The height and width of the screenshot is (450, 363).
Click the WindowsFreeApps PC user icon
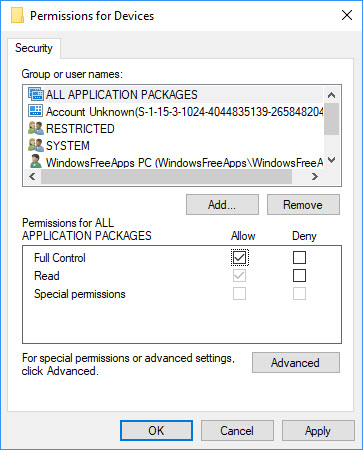point(36,162)
